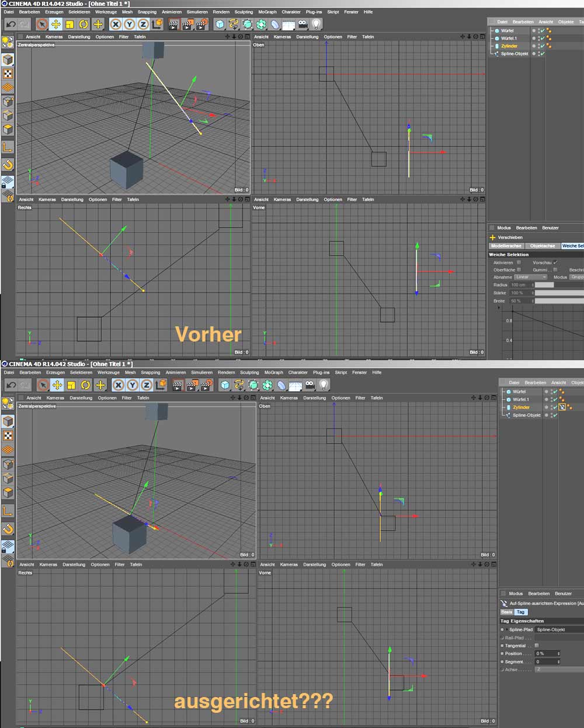584x728 pixels.
Task: Open Datei menu in upper window
Action: [x=9, y=12]
